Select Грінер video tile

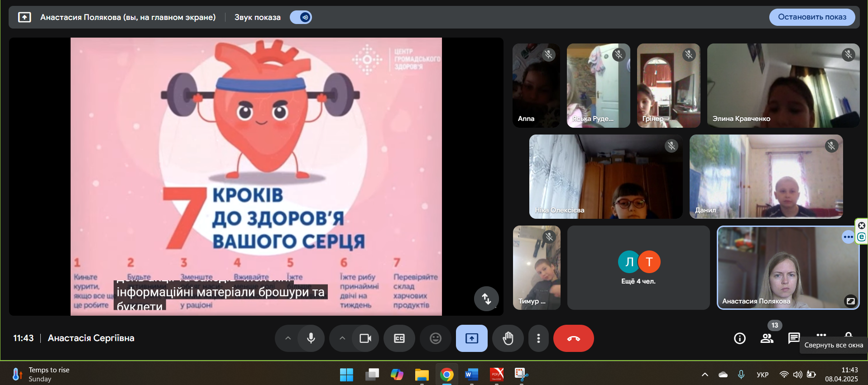[x=669, y=86]
